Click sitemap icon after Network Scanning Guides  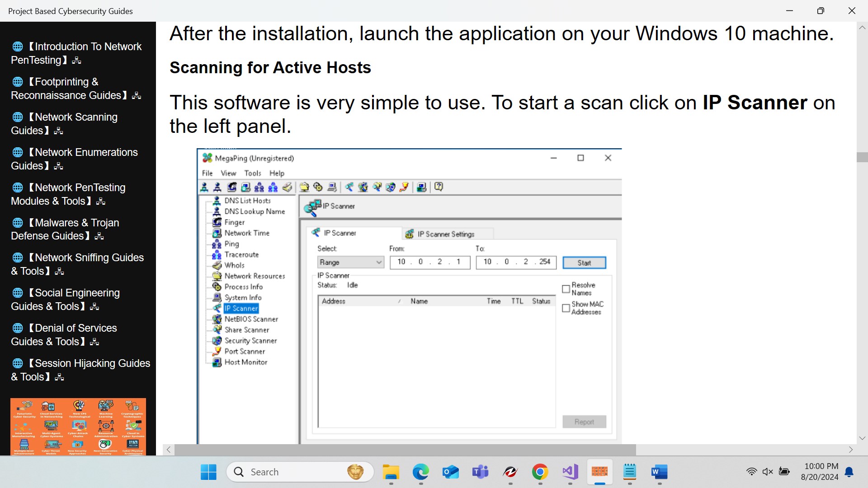tap(58, 131)
